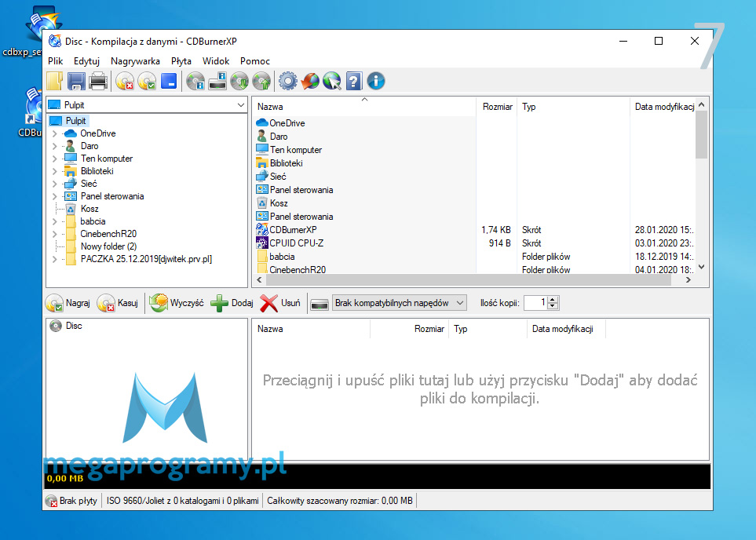Expand the PACZKA 25.12.2019 folder in tree

(x=54, y=259)
